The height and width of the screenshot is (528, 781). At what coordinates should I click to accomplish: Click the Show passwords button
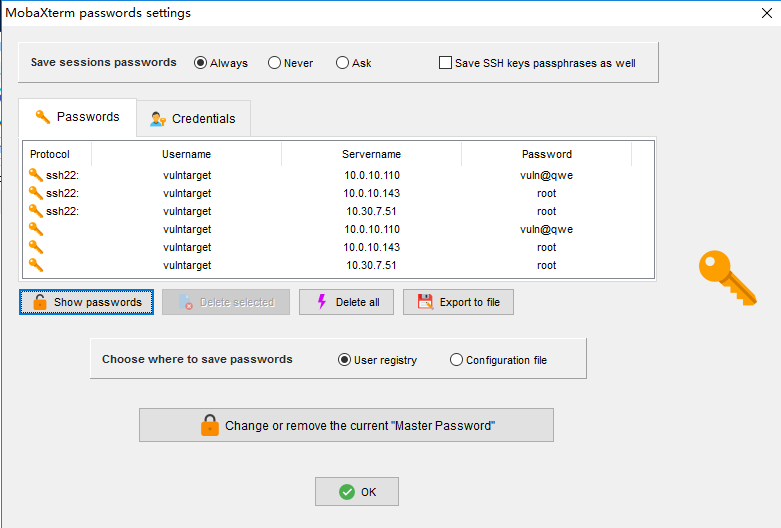coord(86,302)
